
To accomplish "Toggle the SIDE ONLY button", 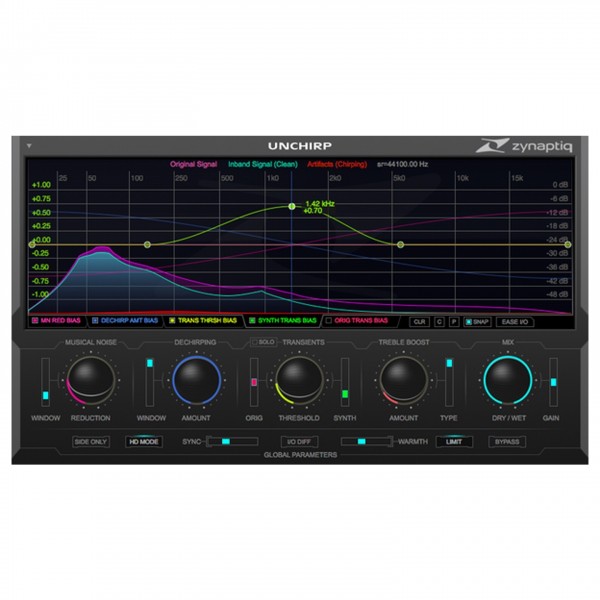I will tap(91, 442).
